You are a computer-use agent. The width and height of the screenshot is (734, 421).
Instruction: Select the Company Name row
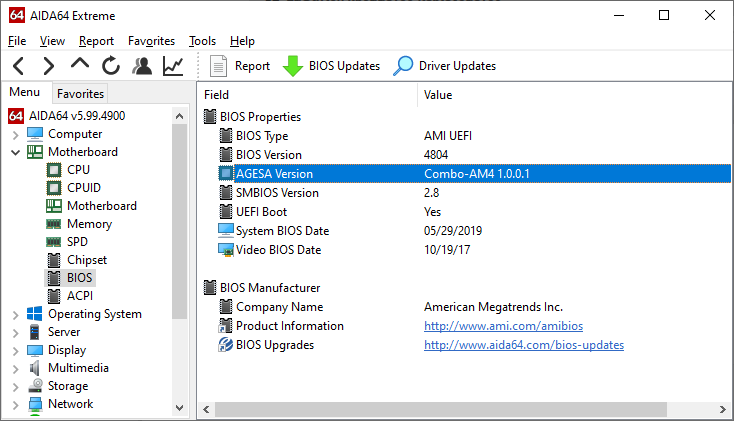[x=474, y=307]
